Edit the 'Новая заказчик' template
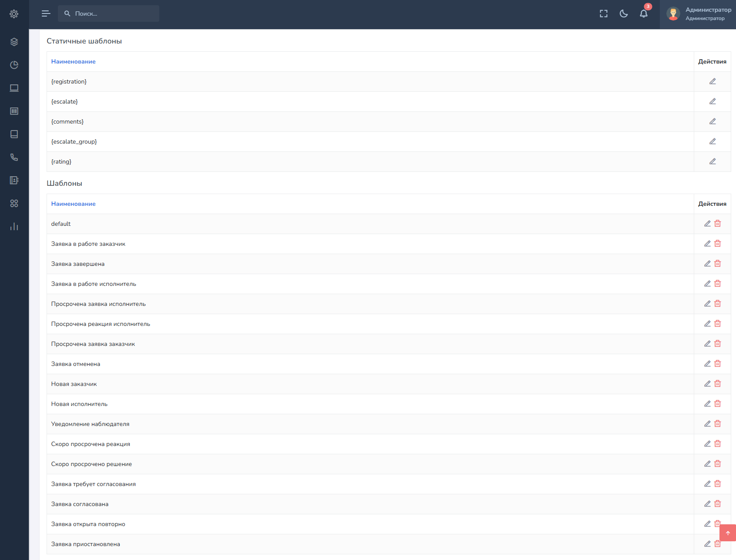The height and width of the screenshot is (560, 736). point(707,384)
